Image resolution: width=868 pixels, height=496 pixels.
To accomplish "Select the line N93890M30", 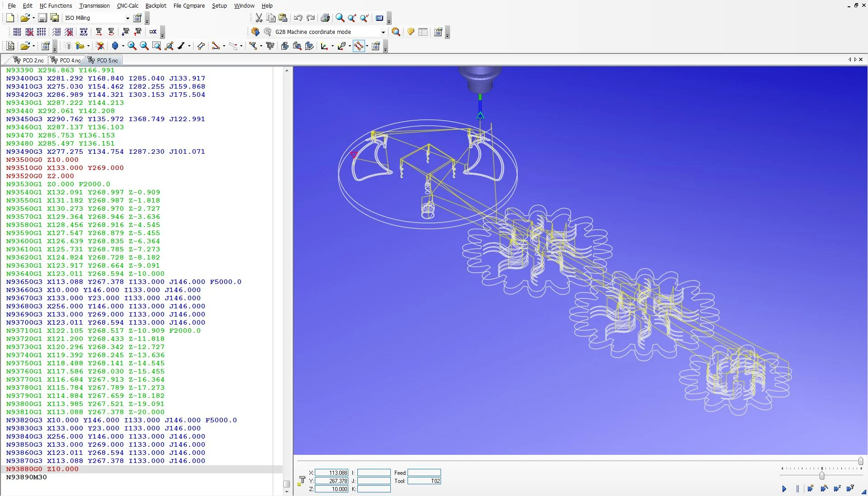I will pyautogui.click(x=26, y=477).
